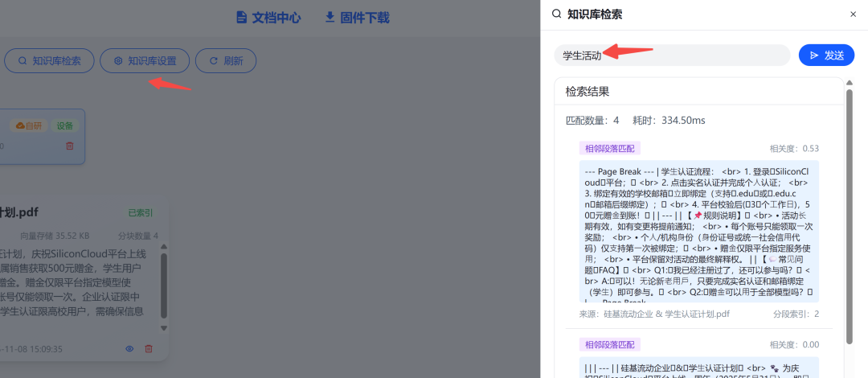Open 知识库设置 settings button
Screen dimensions: 868x378
tap(145, 61)
